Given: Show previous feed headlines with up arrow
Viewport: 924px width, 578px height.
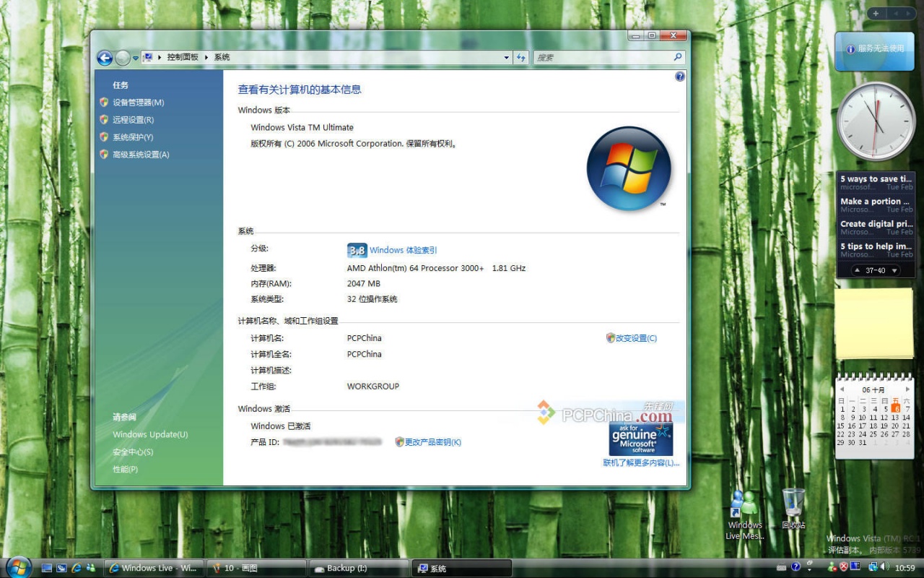Looking at the screenshot, I should (857, 271).
